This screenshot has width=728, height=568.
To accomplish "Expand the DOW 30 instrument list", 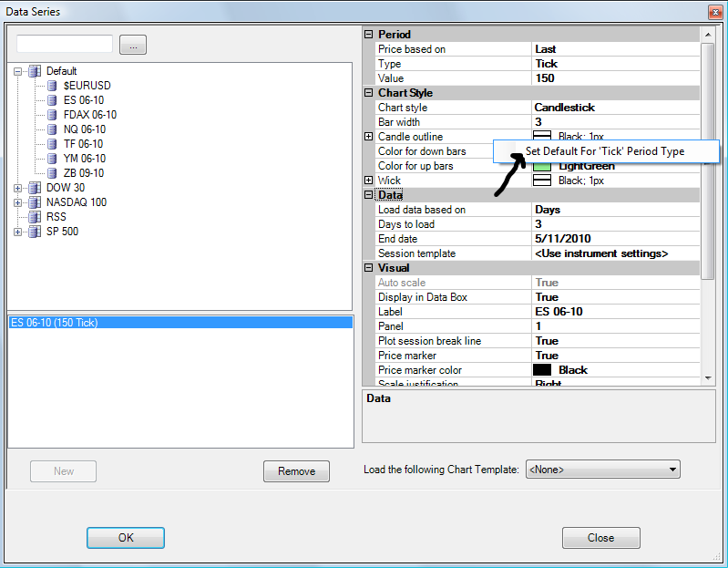I will [x=17, y=188].
